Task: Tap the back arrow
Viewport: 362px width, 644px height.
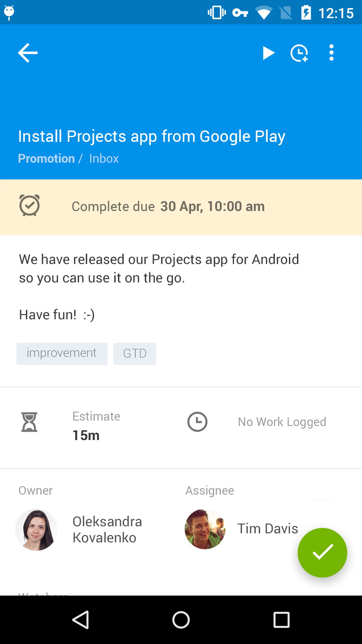Action: coord(28,53)
